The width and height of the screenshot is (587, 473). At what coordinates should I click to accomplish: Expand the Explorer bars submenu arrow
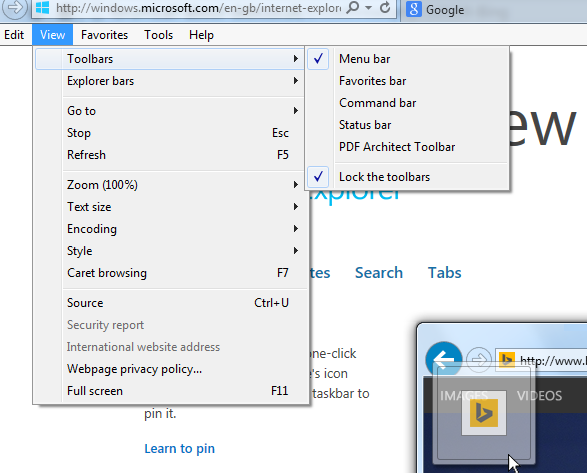pos(296,81)
